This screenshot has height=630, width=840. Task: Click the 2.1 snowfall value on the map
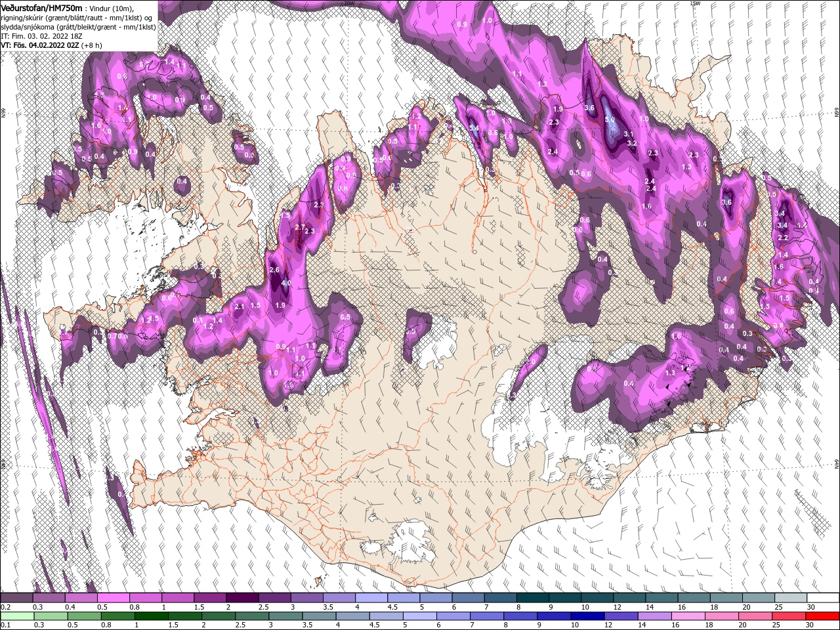pos(240,306)
